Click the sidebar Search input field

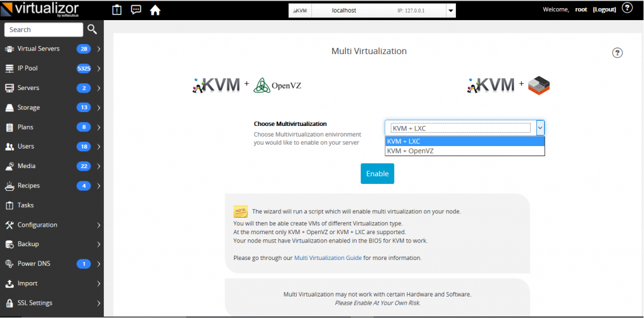point(43,30)
